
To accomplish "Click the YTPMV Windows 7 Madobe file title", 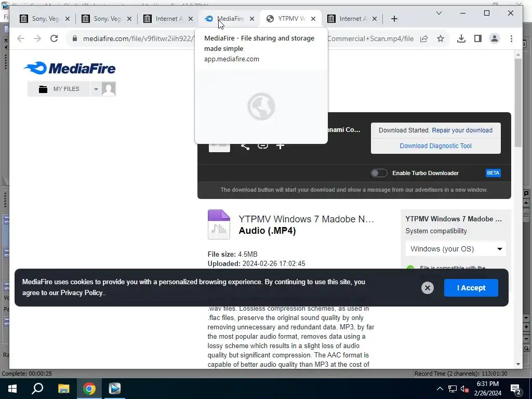I will 307,219.
